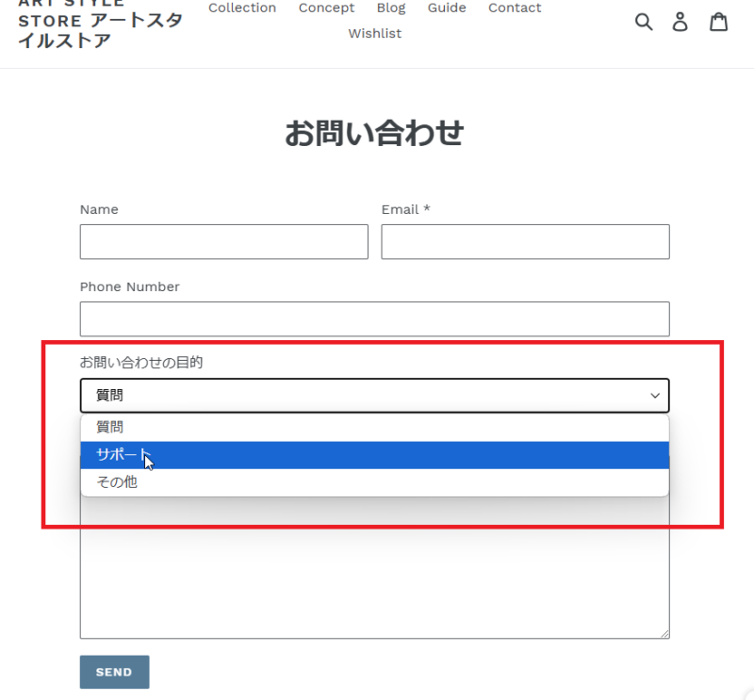Collapse the お問い合わせの目的 dropdown
The height and width of the screenshot is (700, 754).
tap(374, 395)
